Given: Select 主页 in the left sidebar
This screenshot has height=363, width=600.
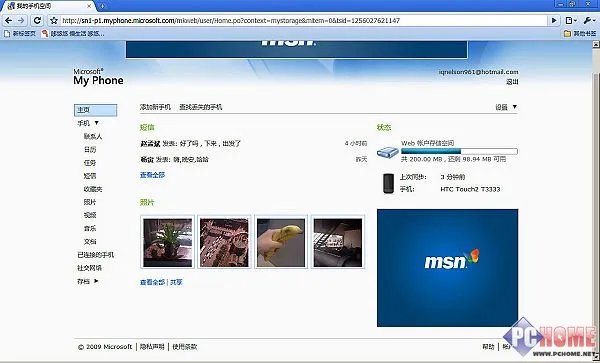Looking at the screenshot, I should [x=95, y=110].
